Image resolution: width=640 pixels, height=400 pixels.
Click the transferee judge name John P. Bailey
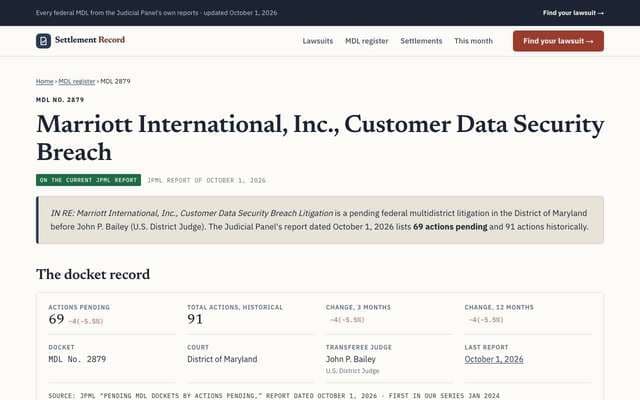coord(351,359)
